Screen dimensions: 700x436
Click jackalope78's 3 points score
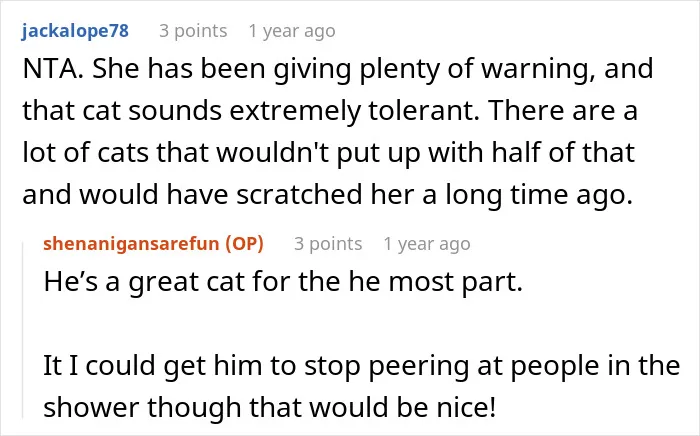click(193, 31)
